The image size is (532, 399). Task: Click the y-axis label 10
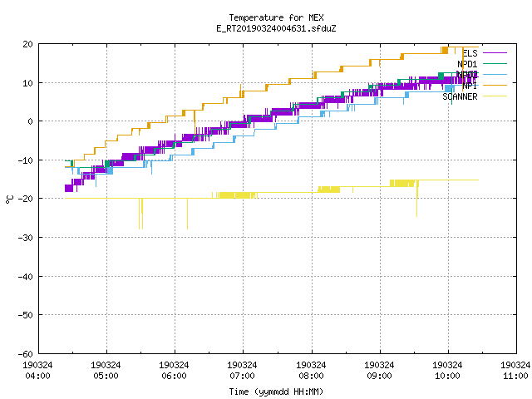click(27, 83)
